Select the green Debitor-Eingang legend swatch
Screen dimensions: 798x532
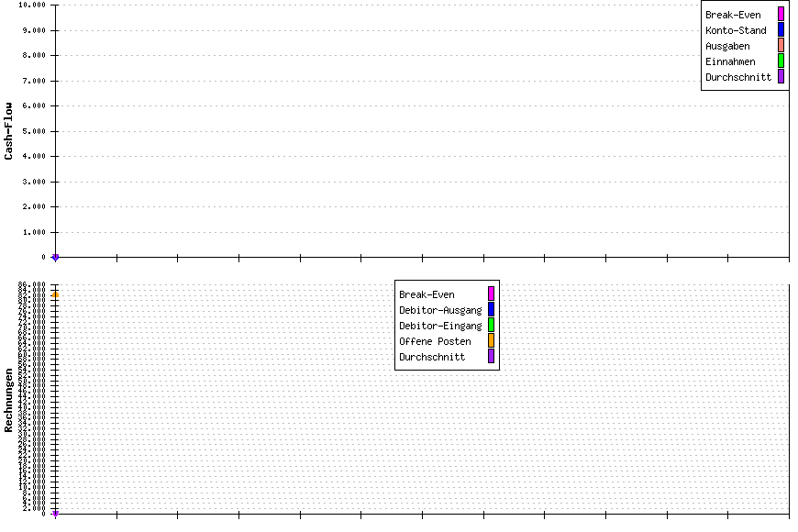pos(491,326)
